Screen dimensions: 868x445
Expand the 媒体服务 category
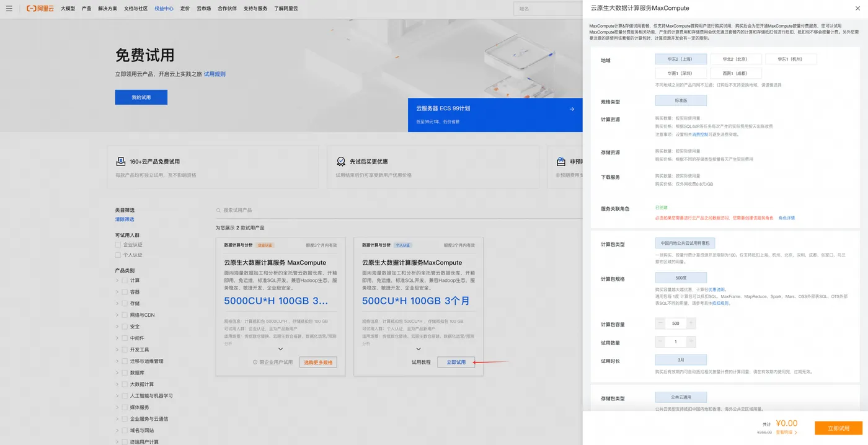(x=117, y=407)
